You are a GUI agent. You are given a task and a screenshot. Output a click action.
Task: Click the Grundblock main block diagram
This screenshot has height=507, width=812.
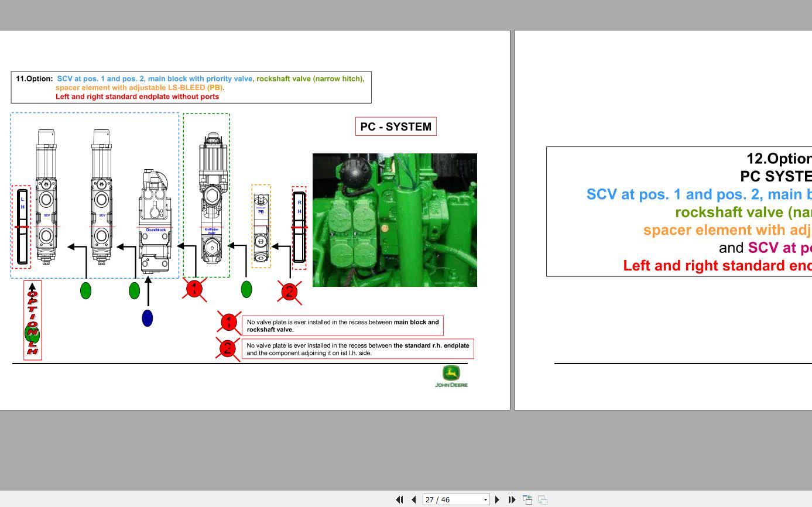155,221
